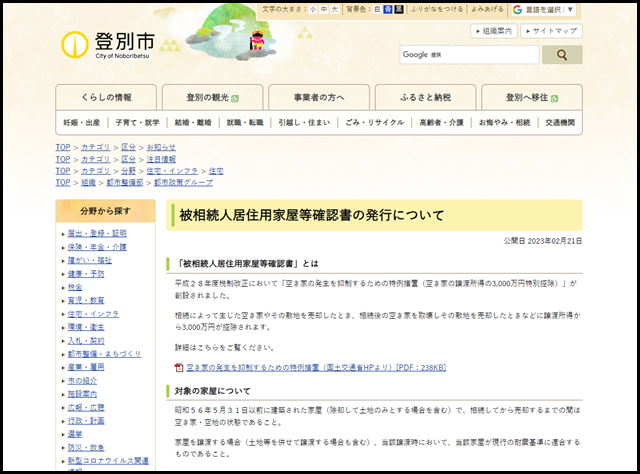Open the ふるさと納税 tab
Image resolution: width=640 pixels, height=474 pixels.
point(426,97)
